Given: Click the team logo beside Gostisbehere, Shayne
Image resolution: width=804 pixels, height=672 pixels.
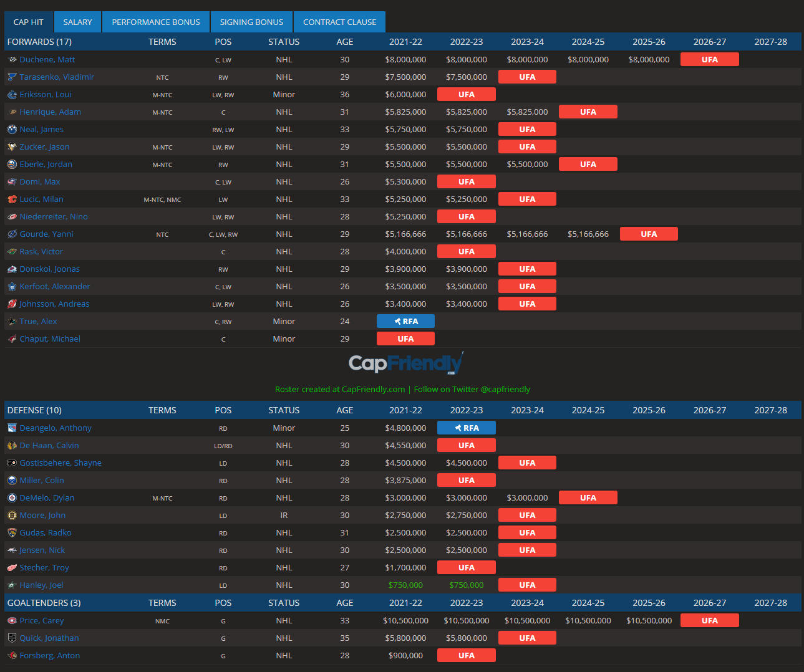Looking at the screenshot, I should pyautogui.click(x=12, y=463).
